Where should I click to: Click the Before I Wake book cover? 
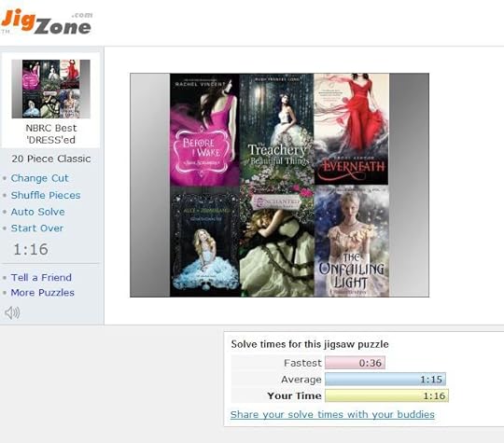pos(204,131)
